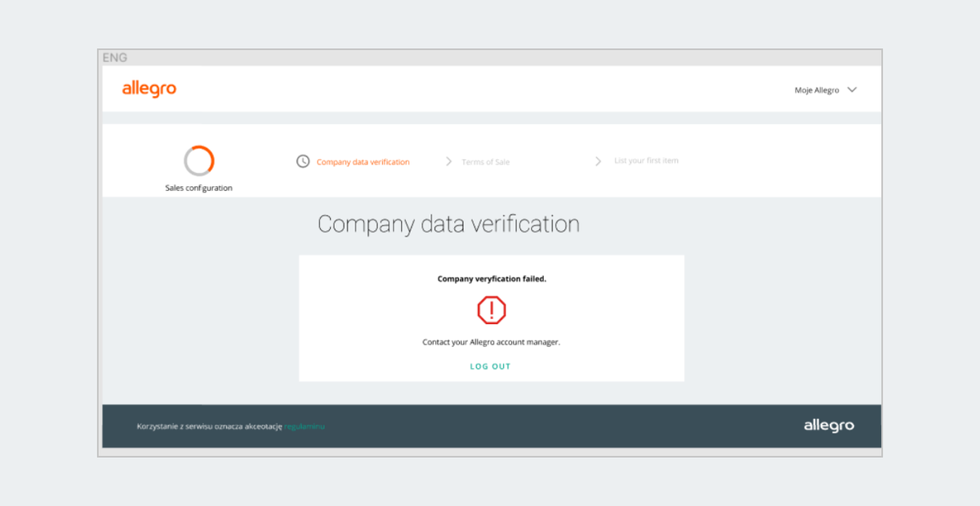This screenshot has height=506, width=980.
Task: Click the 'Company veryfication failed.' message
Action: (x=492, y=278)
